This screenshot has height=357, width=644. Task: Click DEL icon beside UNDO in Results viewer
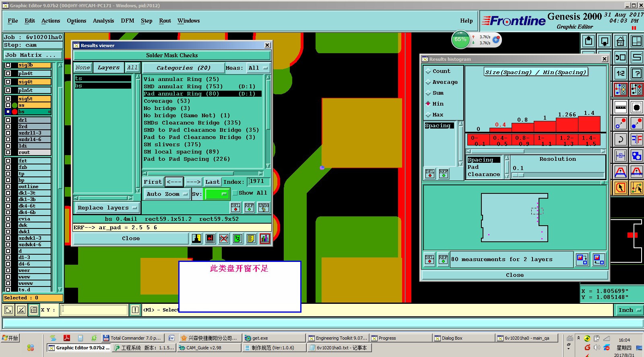click(x=235, y=208)
